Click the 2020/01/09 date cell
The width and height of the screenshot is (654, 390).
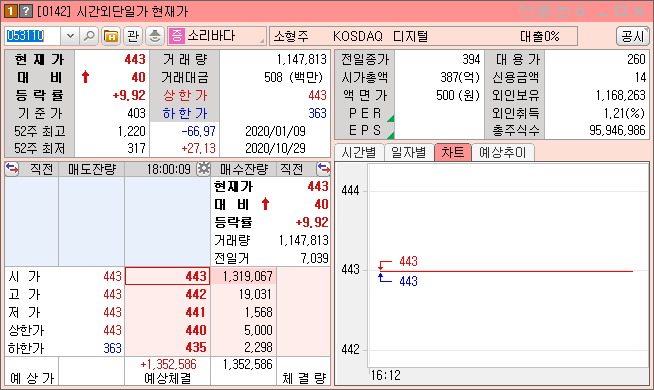click(x=275, y=131)
